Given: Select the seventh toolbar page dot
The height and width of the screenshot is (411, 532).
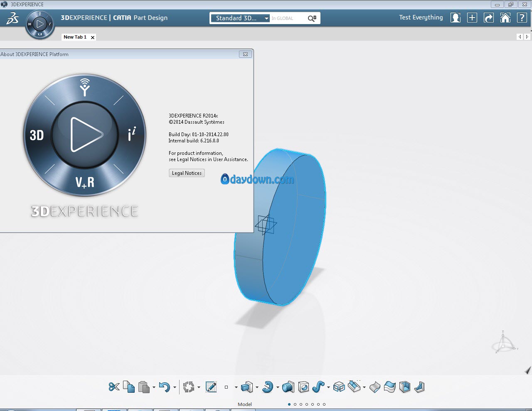Looking at the screenshot, I should coord(324,404).
